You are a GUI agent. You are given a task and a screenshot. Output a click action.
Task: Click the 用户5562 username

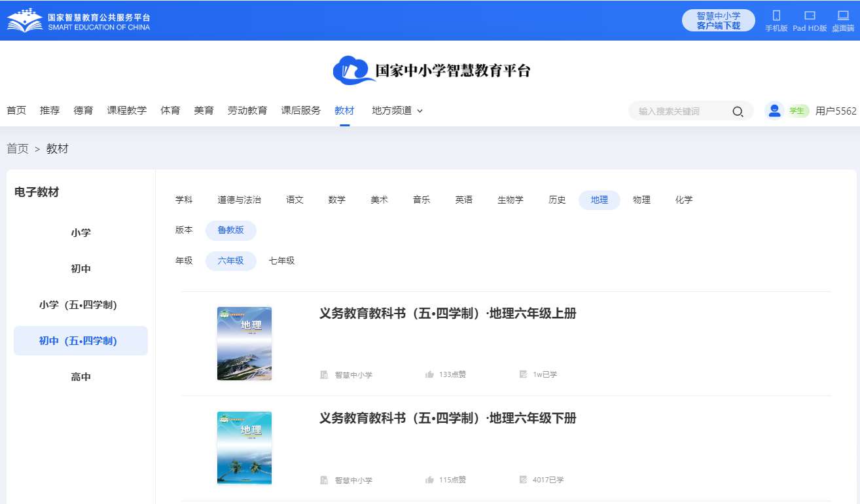click(836, 111)
